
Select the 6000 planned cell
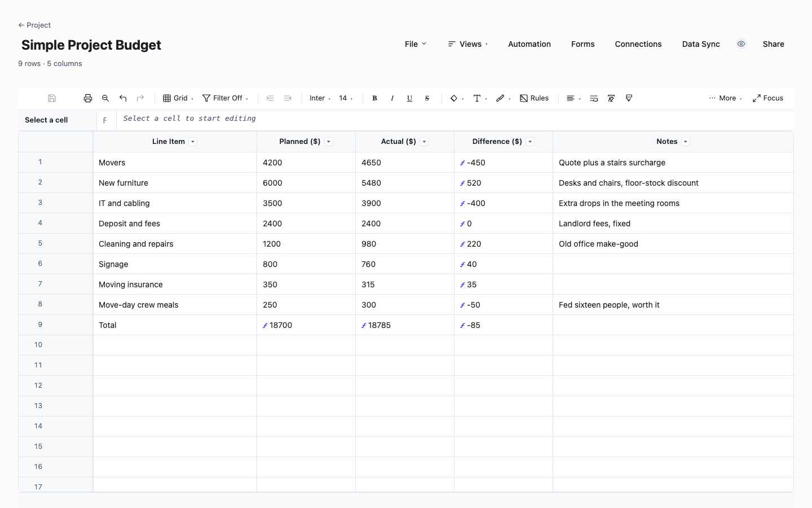[306, 183]
